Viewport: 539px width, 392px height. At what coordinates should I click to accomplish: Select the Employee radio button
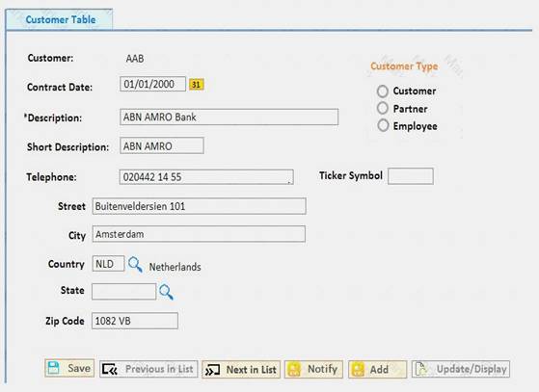click(383, 125)
